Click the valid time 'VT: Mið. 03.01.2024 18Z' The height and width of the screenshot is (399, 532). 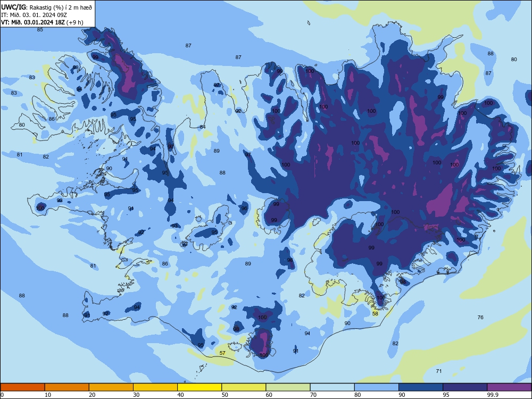(x=32, y=22)
